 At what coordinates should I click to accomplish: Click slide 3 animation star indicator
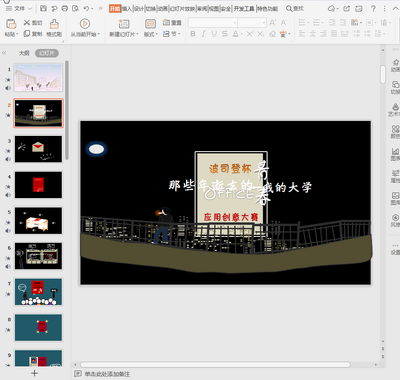click(x=8, y=151)
